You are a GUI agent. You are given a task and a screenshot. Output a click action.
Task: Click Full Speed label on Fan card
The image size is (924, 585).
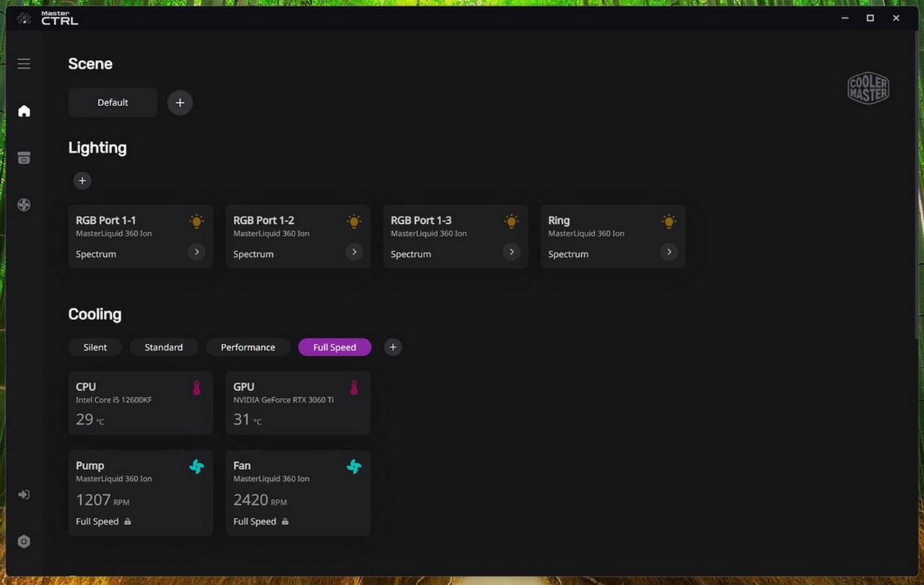point(255,521)
